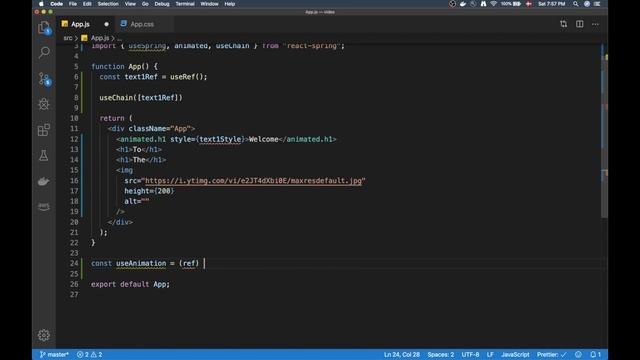Open the Source Control view
This screenshot has width=640, height=360.
click(x=44, y=78)
